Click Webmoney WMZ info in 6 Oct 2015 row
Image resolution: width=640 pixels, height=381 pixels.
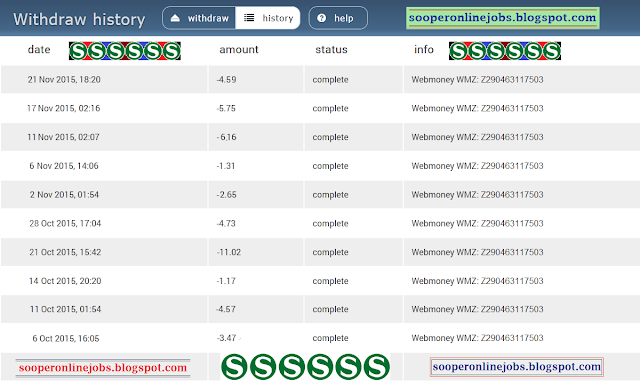tap(477, 338)
